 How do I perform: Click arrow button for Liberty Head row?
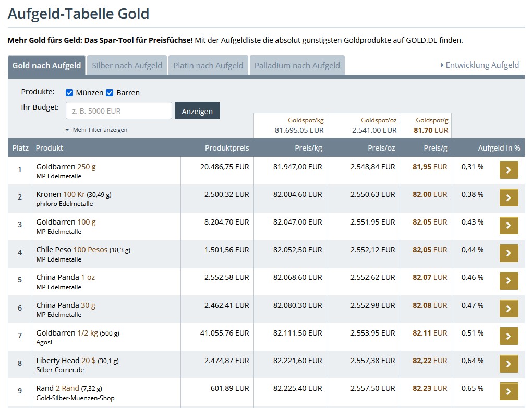pos(509,364)
